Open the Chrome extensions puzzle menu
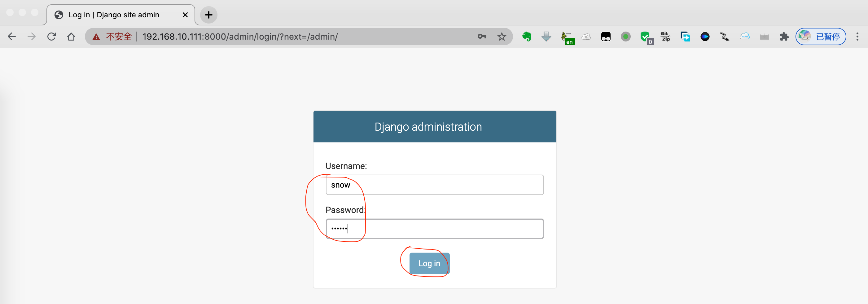Screen dimensions: 868x304 (x=784, y=36)
